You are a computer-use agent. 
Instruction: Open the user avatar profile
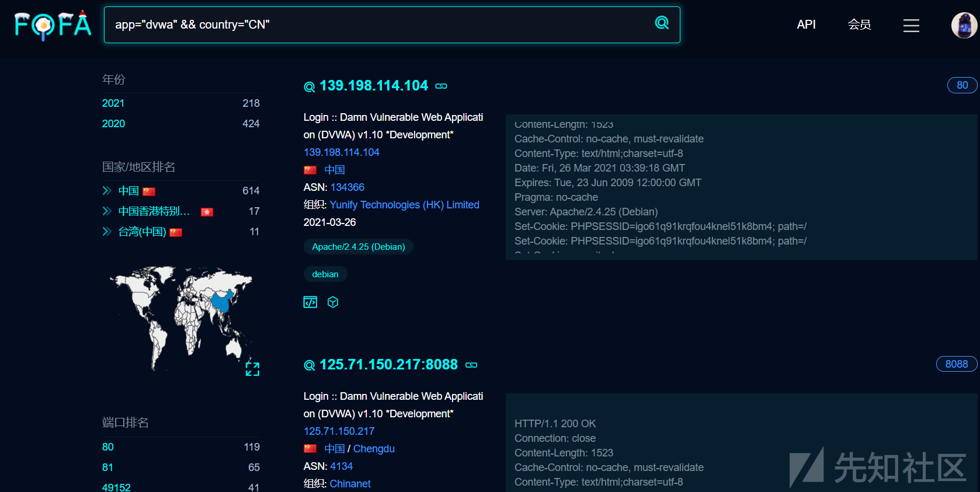964,25
